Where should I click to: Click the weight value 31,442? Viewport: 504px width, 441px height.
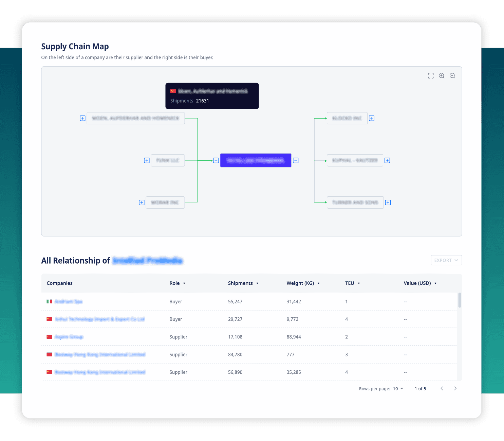pos(294,301)
